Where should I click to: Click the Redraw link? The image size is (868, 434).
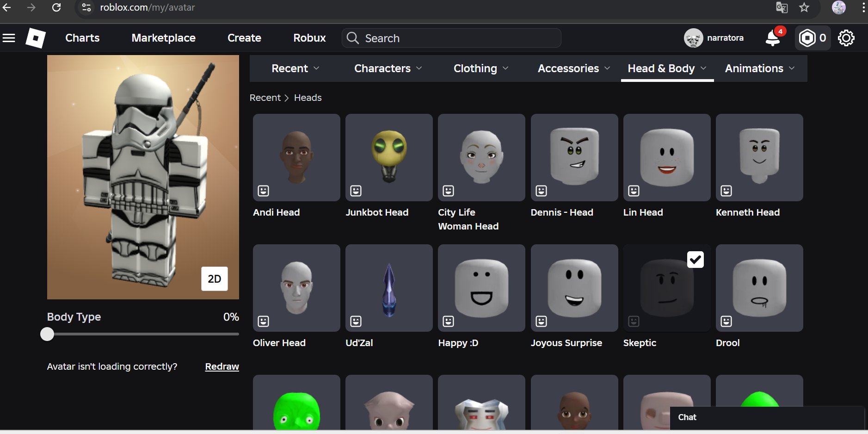click(x=222, y=366)
